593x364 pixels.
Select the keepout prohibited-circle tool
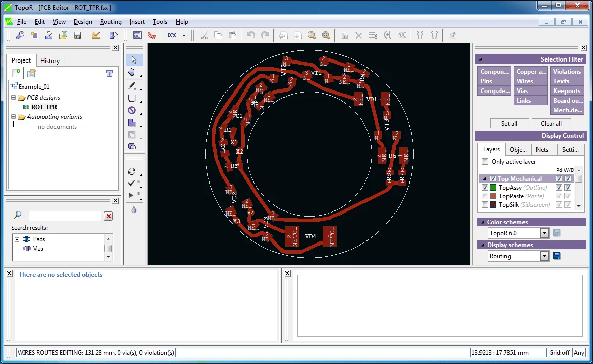tap(132, 110)
